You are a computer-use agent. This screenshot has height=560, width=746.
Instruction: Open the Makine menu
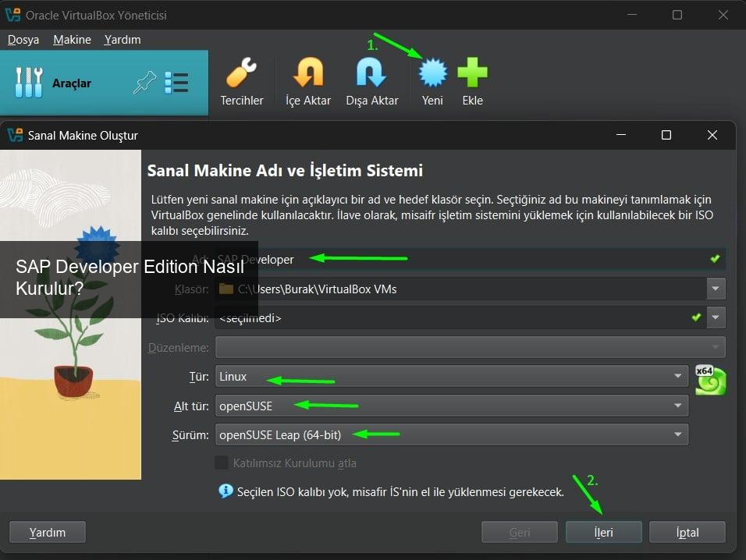coord(72,40)
